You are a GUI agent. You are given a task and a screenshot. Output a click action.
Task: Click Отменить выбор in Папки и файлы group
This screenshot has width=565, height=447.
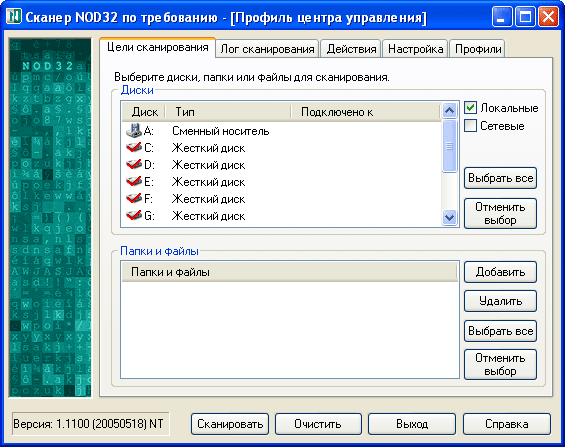(x=501, y=365)
